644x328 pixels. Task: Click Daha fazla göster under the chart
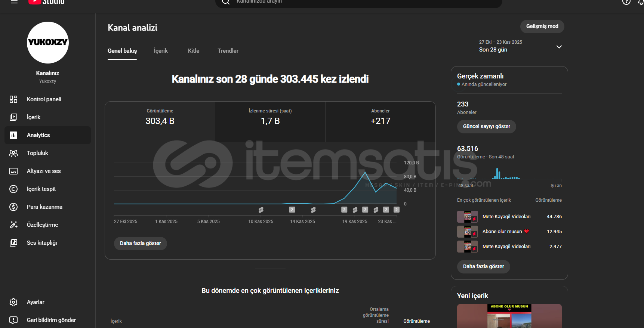pos(141,244)
